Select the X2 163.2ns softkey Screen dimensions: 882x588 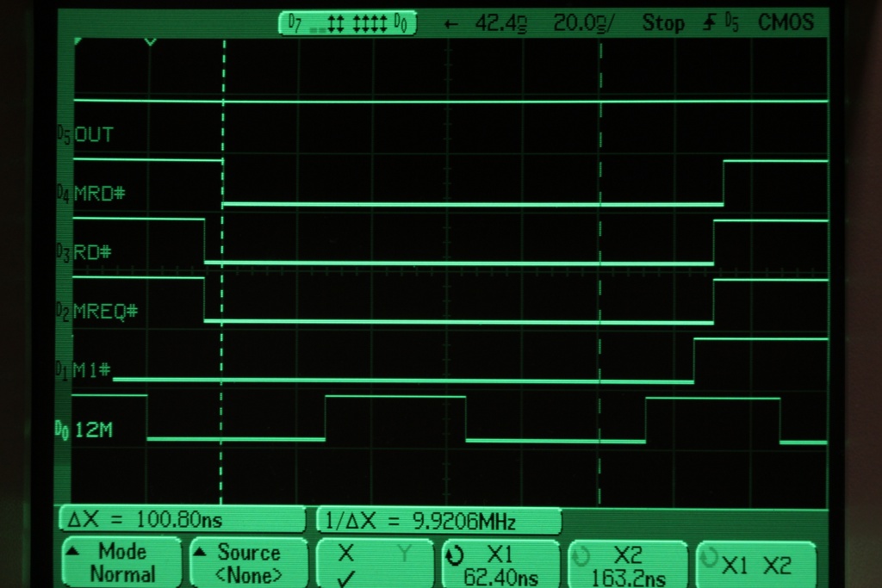point(627,565)
